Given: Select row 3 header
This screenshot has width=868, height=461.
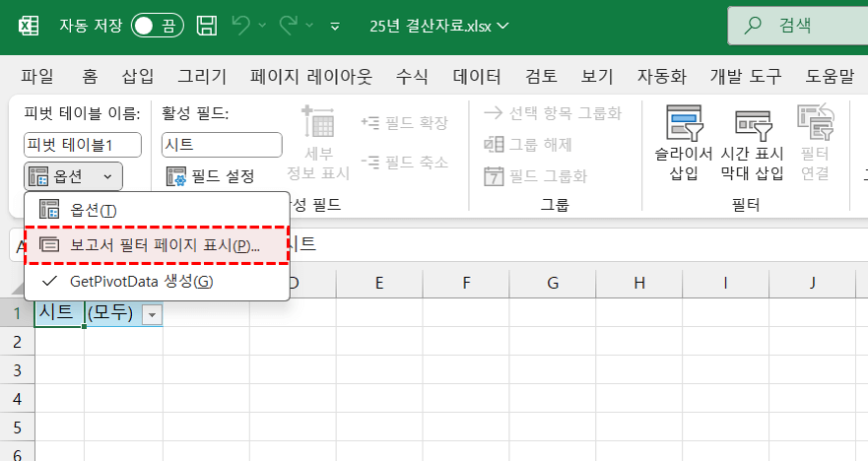Looking at the screenshot, I should [x=17, y=369].
